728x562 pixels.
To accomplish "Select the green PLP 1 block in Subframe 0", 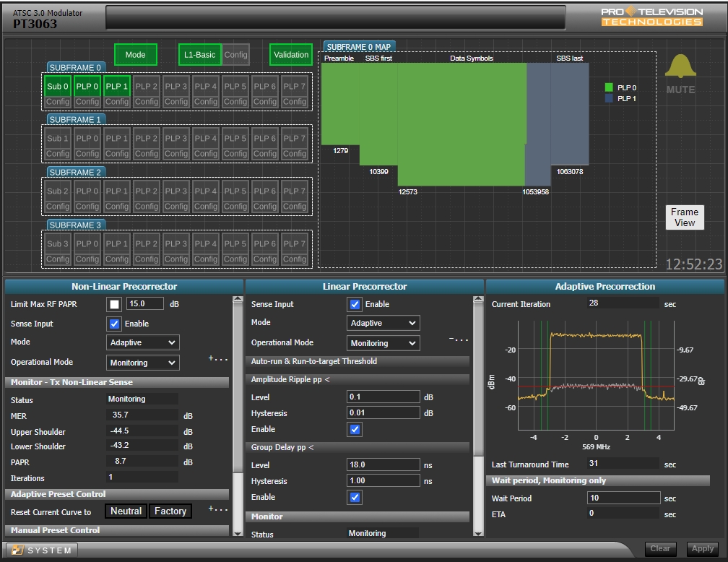I will pos(117,86).
